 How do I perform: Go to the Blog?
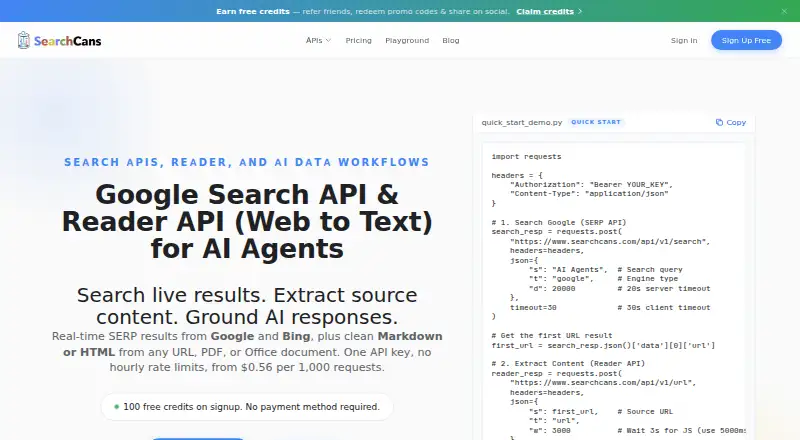451,40
